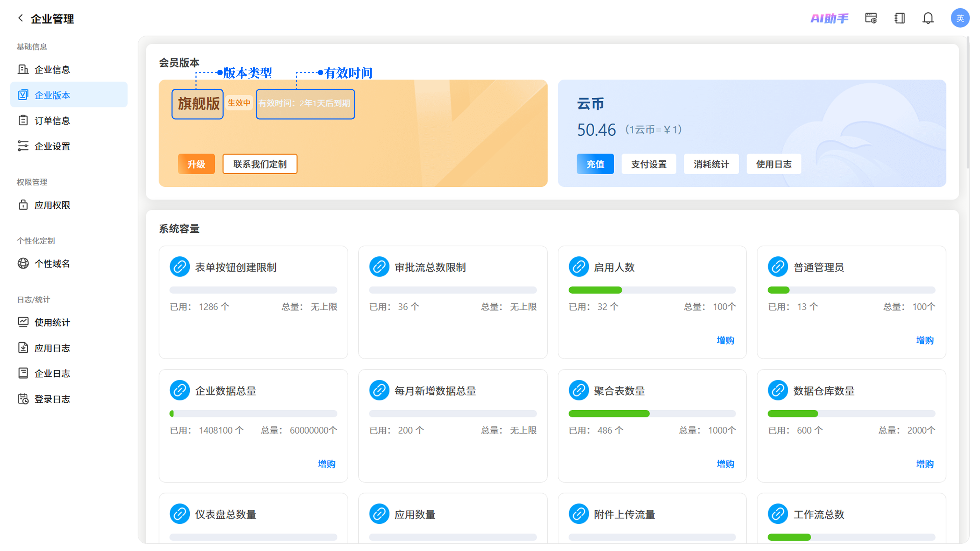Click the 联系我们定制 button
The width and height of the screenshot is (980, 551).
click(260, 164)
